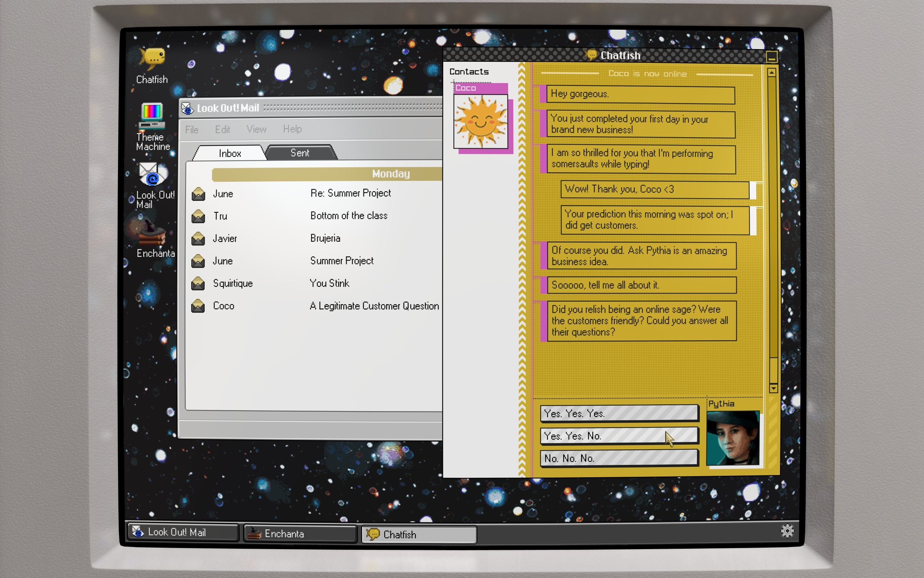
Task: Click the 'Hey gorgeous.' chat message
Action: (x=640, y=95)
